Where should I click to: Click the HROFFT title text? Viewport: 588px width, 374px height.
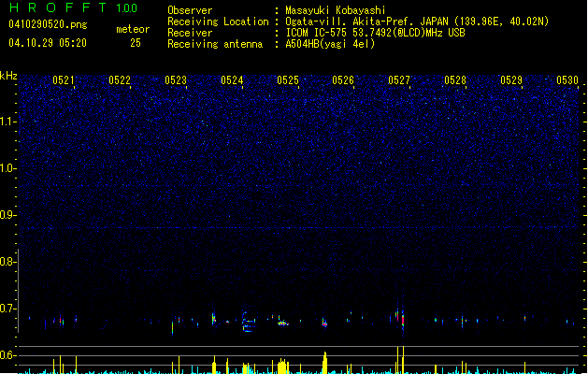tap(58, 7)
